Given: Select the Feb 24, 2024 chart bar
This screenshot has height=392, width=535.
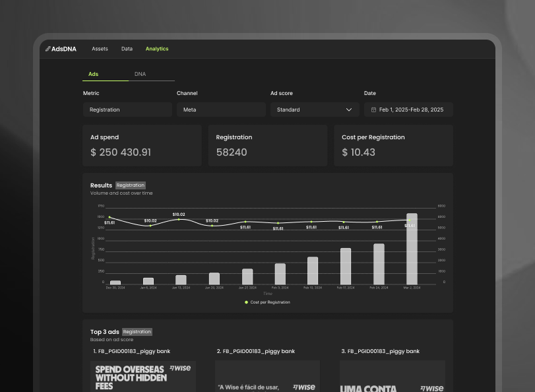Looking at the screenshot, I should tap(379, 264).
